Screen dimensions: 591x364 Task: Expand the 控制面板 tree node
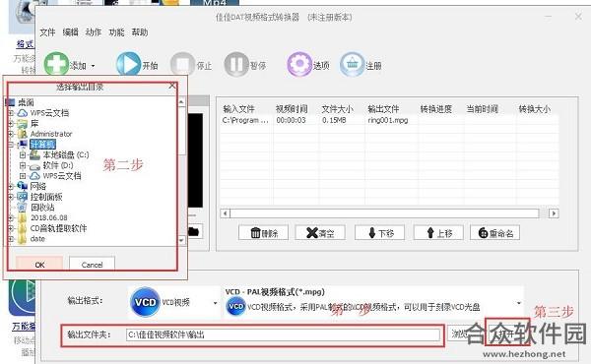click(x=11, y=197)
